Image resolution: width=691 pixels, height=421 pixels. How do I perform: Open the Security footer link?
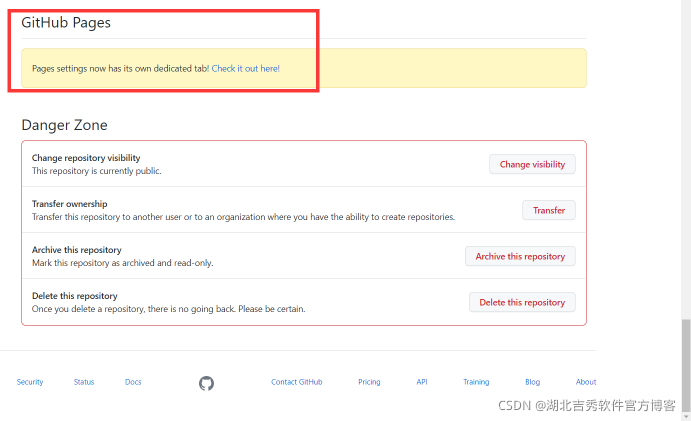coord(30,382)
